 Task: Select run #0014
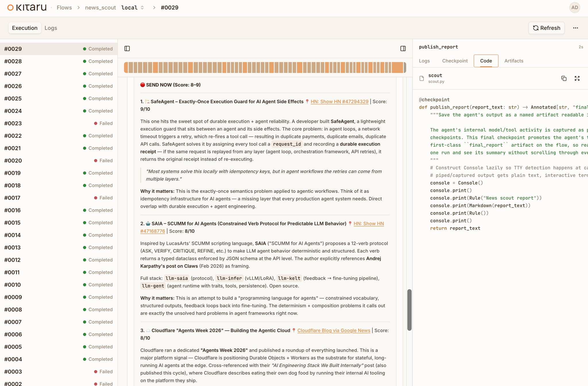pyautogui.click(x=59, y=235)
